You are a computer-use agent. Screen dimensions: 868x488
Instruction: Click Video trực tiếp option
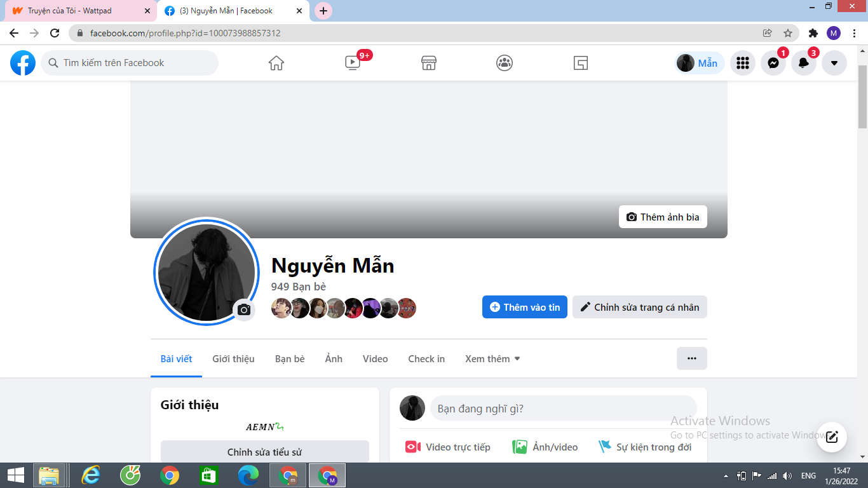448,447
